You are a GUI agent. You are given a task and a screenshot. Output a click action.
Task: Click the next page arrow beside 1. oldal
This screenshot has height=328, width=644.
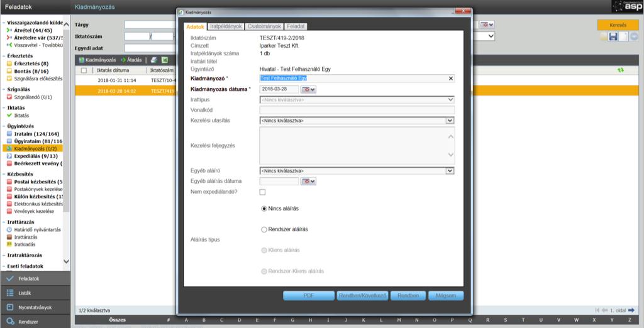(631, 310)
